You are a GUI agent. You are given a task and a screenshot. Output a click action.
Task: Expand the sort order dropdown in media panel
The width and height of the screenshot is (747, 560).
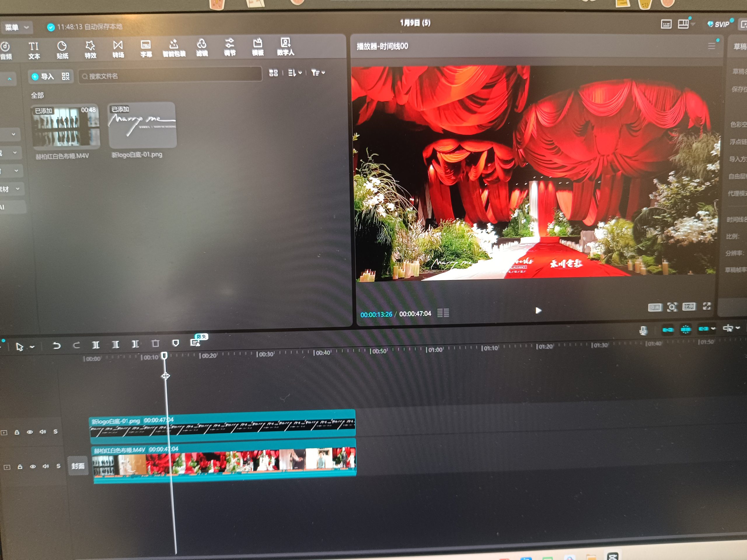(295, 73)
